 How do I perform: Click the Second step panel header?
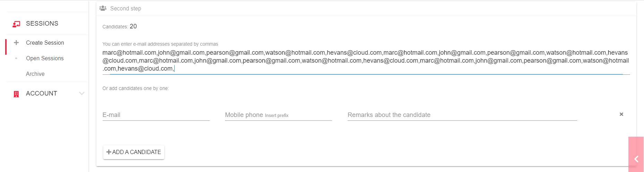125,8
